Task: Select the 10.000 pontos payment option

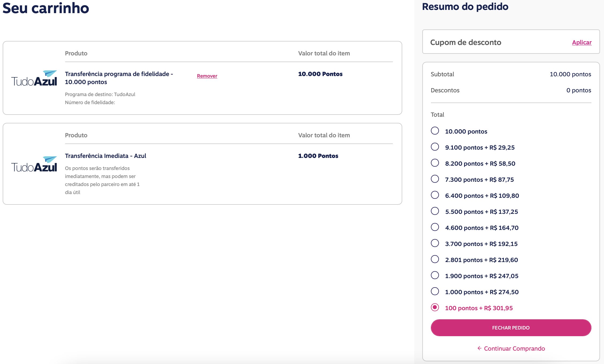Action: point(435,131)
